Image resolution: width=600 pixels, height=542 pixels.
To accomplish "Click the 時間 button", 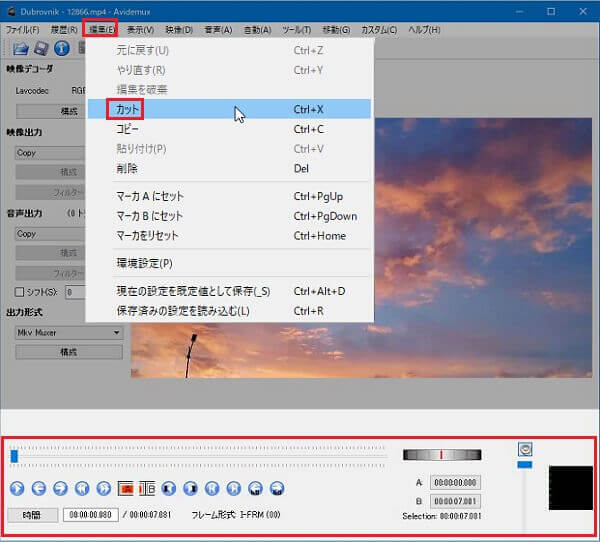I will pyautogui.click(x=32, y=515).
